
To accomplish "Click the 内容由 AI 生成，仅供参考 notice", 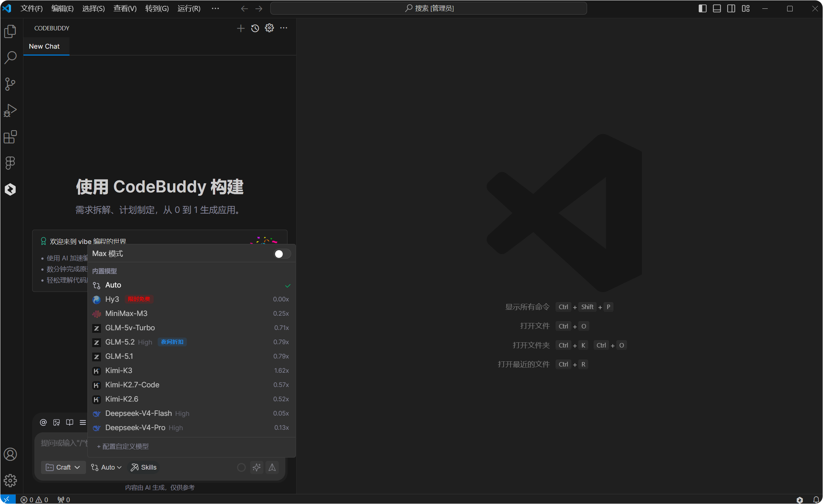I will tap(160, 488).
